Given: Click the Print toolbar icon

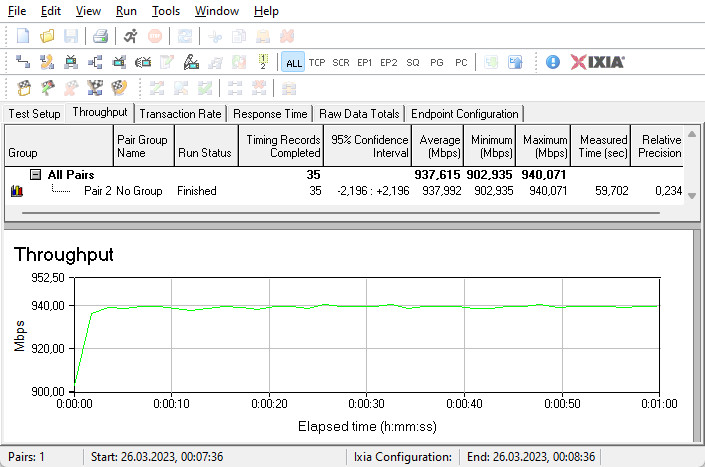Looking at the screenshot, I should (100, 36).
